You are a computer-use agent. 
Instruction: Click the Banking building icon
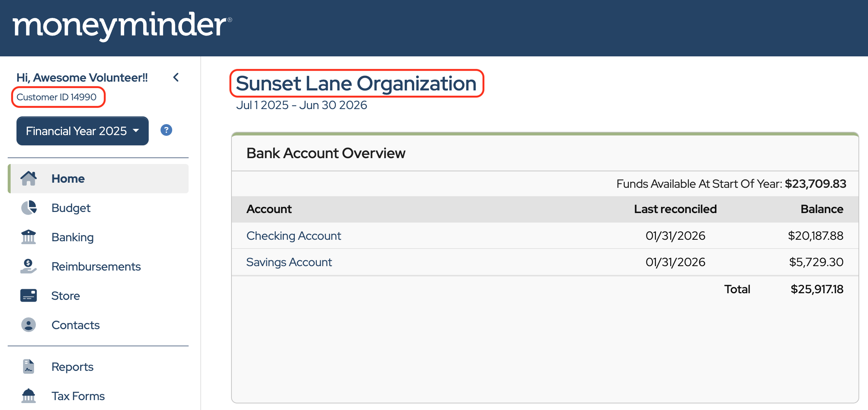[29, 237]
